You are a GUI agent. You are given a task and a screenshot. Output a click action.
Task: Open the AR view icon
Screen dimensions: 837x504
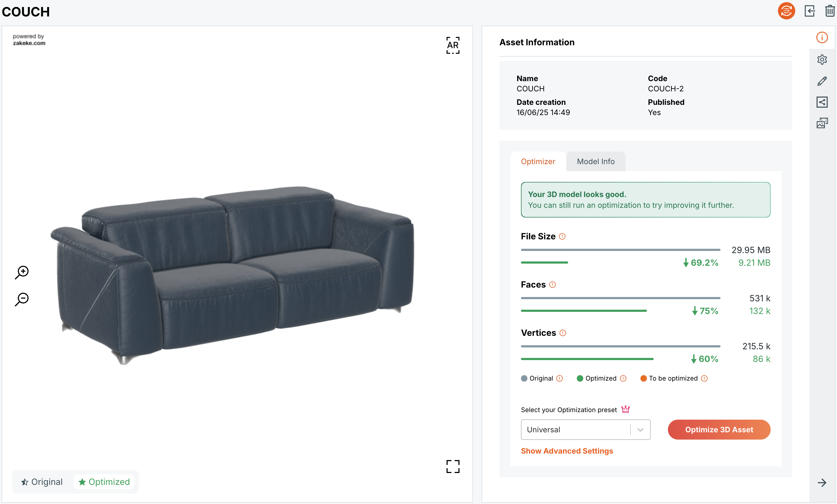click(x=453, y=46)
